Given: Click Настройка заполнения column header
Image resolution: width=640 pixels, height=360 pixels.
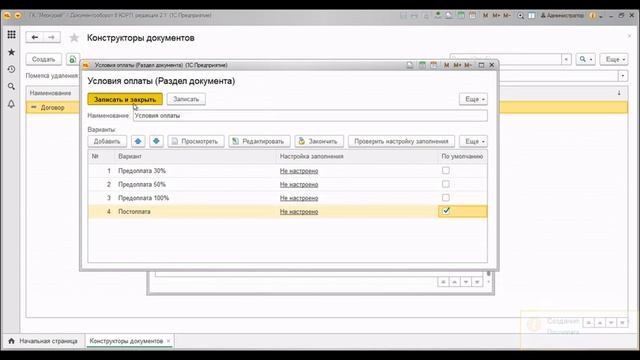Looking at the screenshot, I should tap(356, 156).
